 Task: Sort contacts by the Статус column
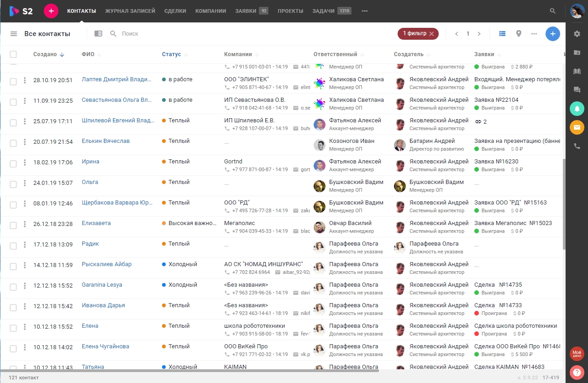[x=172, y=54]
